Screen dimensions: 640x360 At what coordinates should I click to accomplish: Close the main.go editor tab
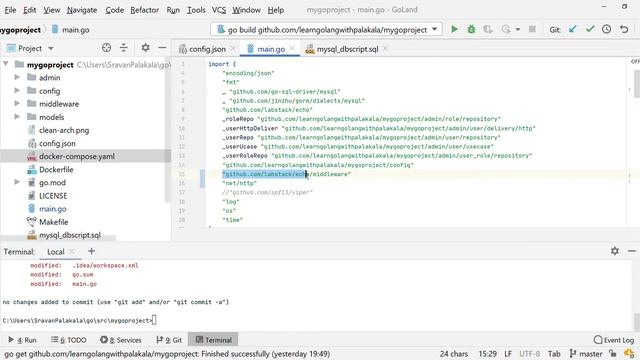pos(292,49)
